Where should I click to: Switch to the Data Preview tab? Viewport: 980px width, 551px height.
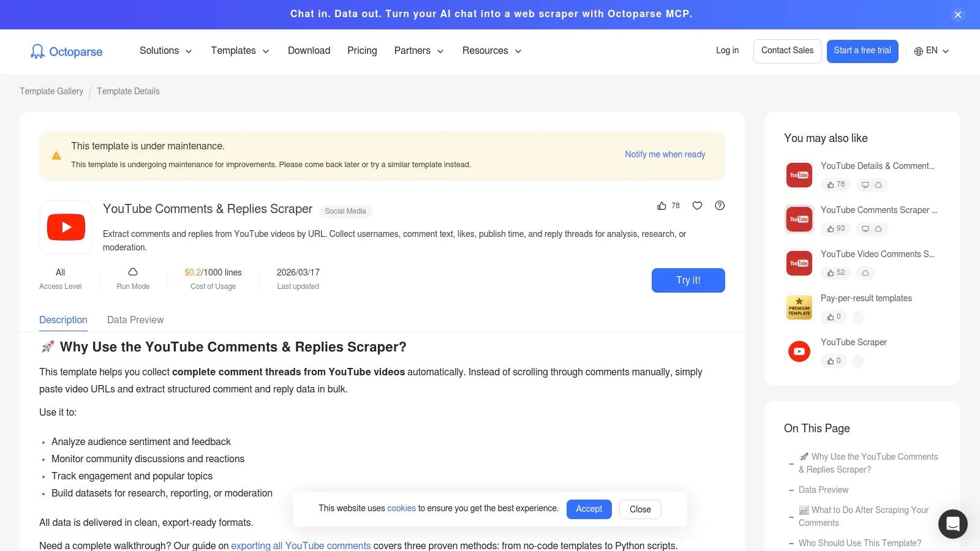pyautogui.click(x=135, y=320)
